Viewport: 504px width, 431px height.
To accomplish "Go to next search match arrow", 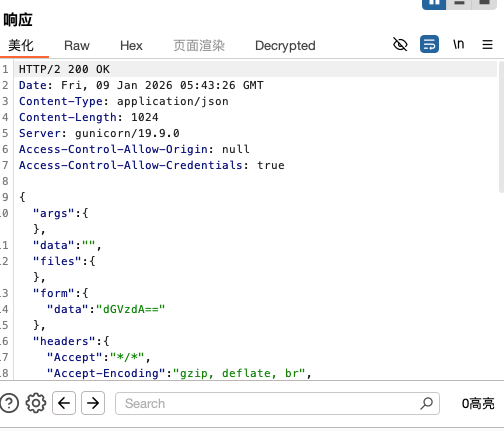I will (x=93, y=403).
